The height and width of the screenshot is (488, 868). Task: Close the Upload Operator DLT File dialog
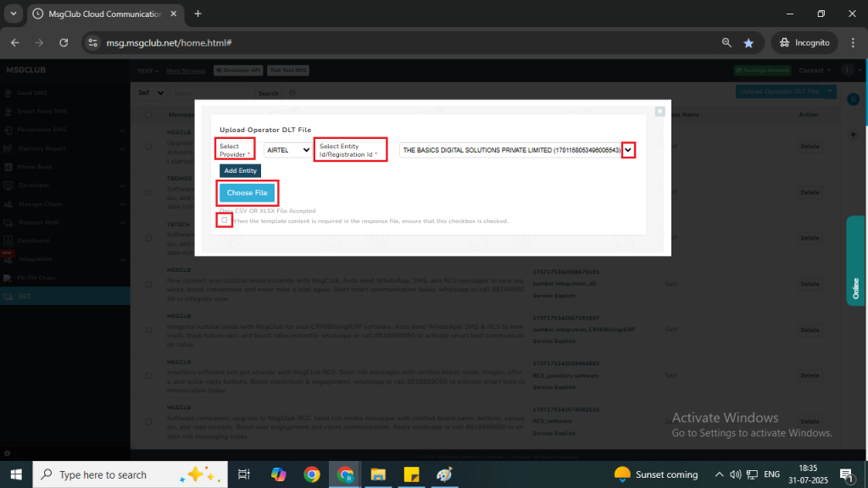659,111
